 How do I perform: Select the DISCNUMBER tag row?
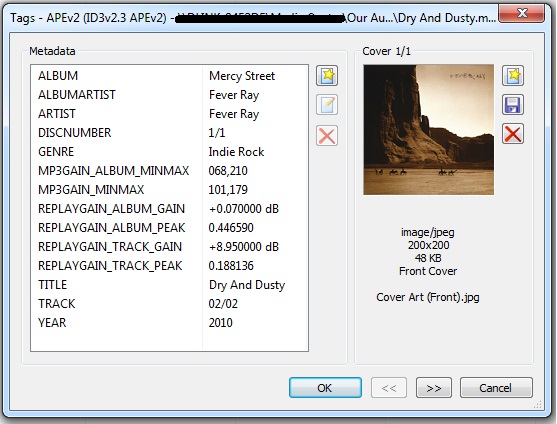[x=169, y=133]
